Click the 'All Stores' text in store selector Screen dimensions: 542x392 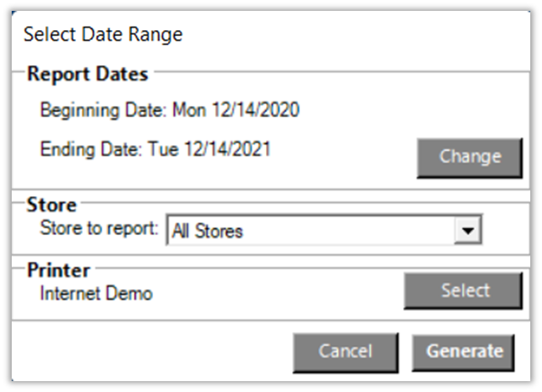[207, 232]
